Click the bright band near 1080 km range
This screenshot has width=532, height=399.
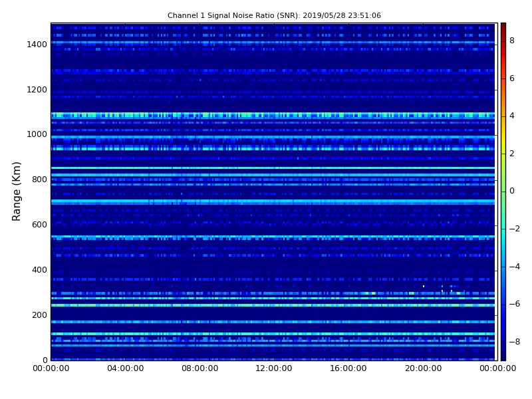273,115
